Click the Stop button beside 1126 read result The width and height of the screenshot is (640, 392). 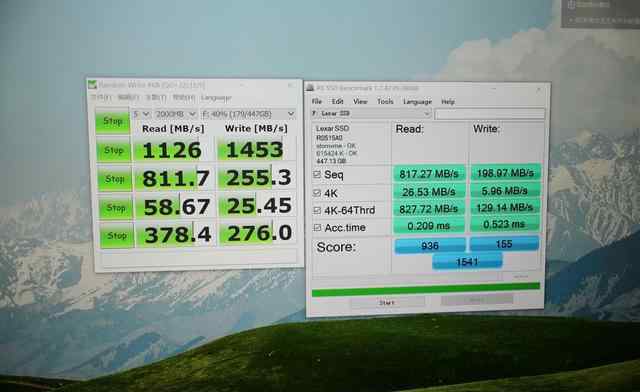pos(113,151)
